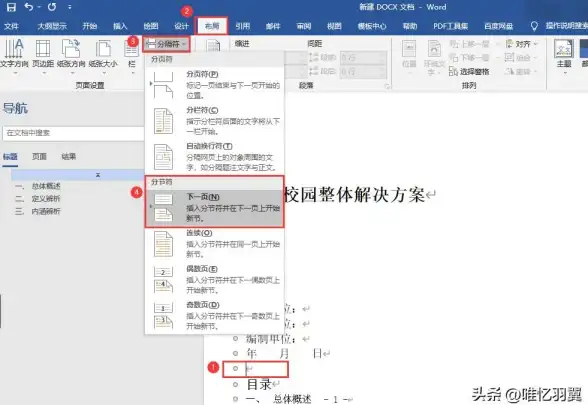This screenshot has width=588, height=405.
Task: Click the 在文档中搜索 navigation search field
Action: point(74,133)
